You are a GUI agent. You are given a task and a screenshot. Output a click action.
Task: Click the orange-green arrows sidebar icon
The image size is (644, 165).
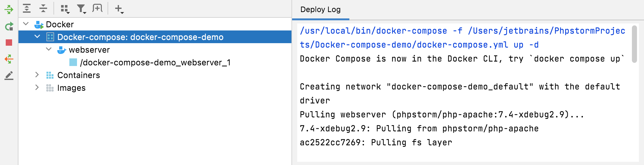pos(9,59)
